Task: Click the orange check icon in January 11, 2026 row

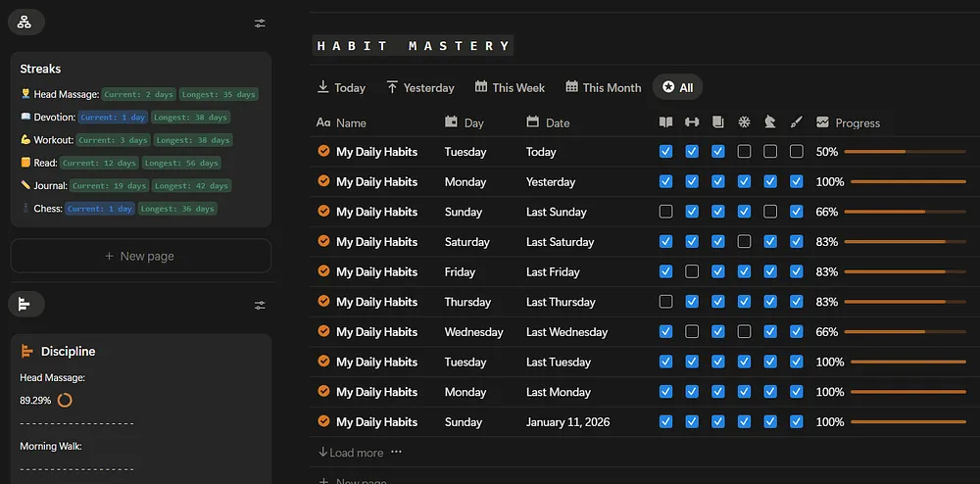Action: click(x=323, y=421)
